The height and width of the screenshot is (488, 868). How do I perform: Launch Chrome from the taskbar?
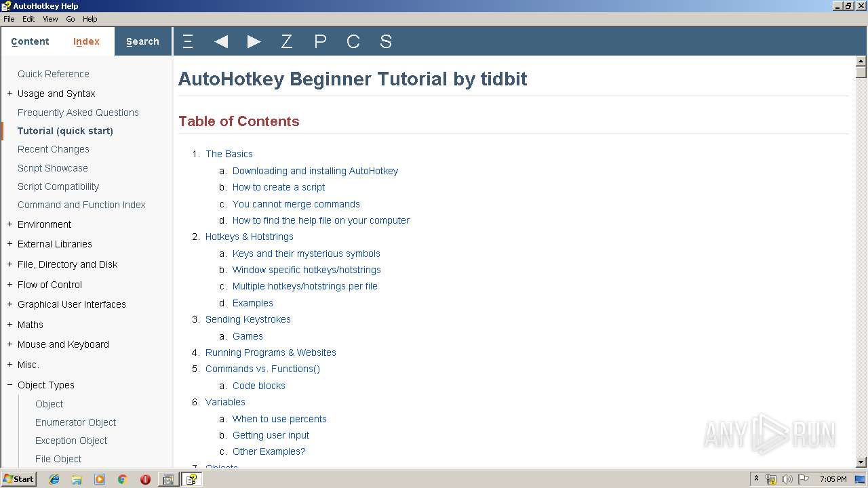click(123, 479)
